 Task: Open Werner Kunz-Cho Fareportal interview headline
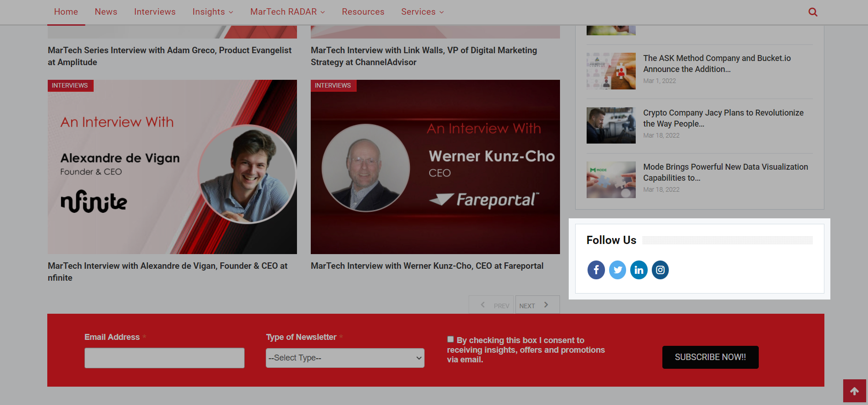[427, 266]
